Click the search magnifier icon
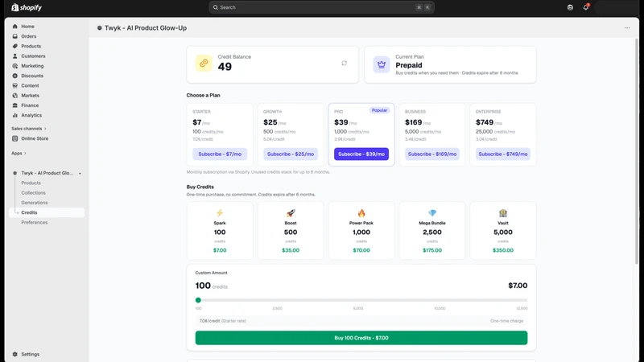 click(x=216, y=7)
